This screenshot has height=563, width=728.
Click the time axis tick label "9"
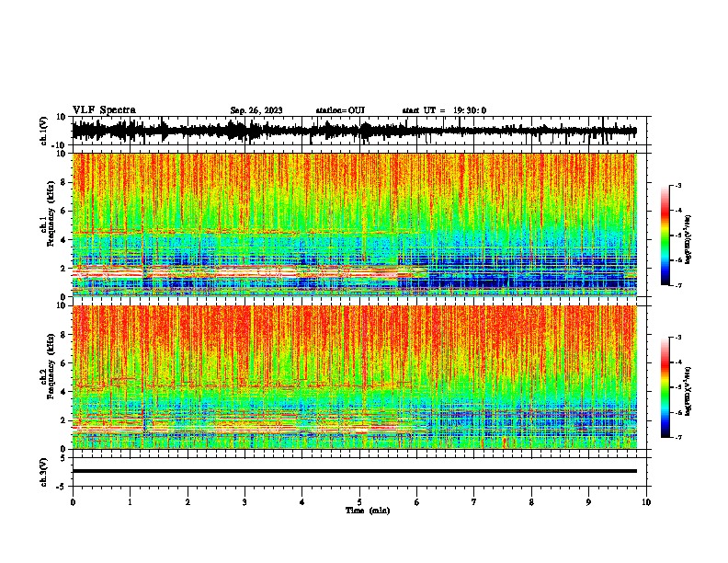pos(588,502)
